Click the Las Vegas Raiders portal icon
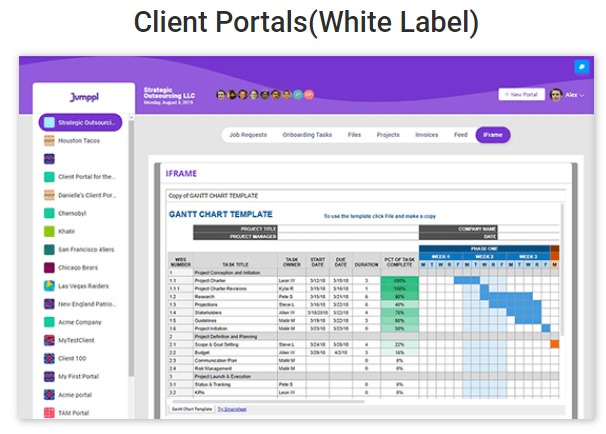Screen dimensions: 606x434 (x=49, y=286)
